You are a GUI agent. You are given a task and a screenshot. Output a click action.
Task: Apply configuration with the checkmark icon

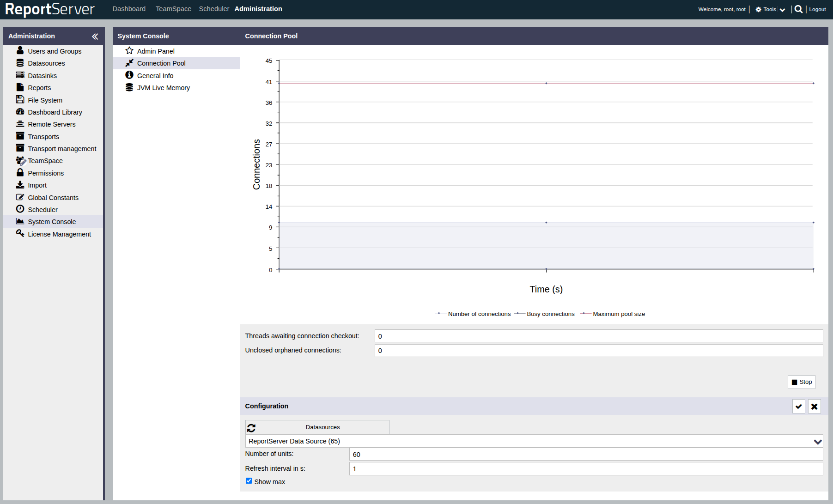(x=798, y=407)
